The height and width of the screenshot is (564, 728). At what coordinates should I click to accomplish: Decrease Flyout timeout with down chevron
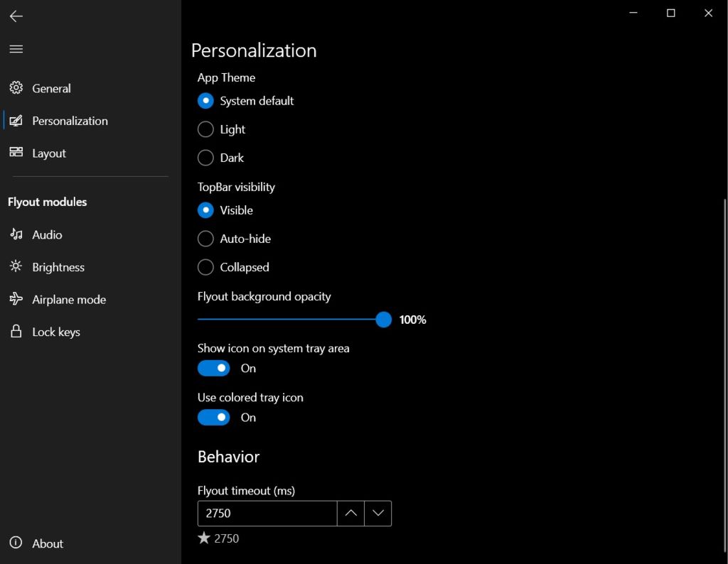[378, 513]
